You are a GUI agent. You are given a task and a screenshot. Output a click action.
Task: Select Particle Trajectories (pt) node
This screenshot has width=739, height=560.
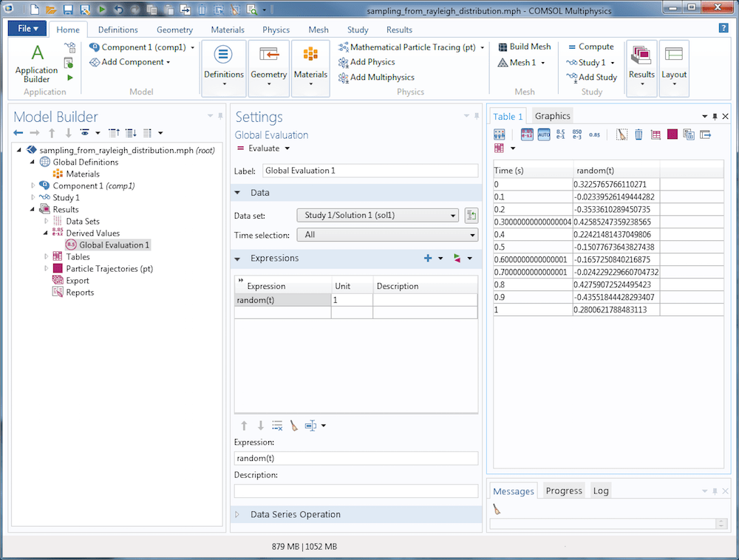coord(103,268)
